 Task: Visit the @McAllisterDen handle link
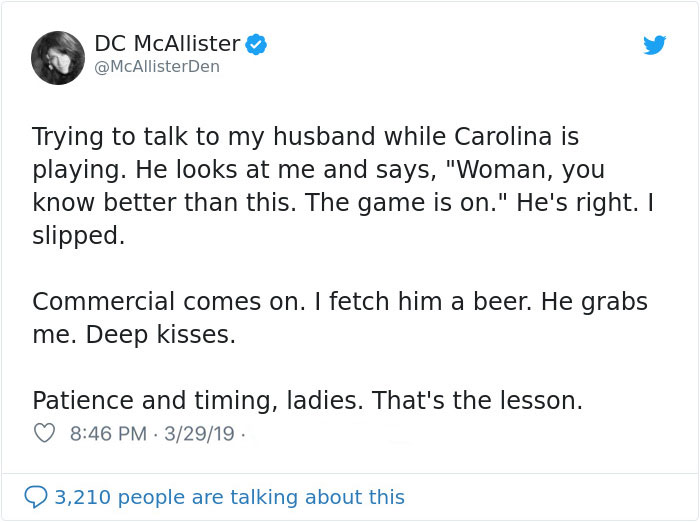pyautogui.click(x=157, y=67)
